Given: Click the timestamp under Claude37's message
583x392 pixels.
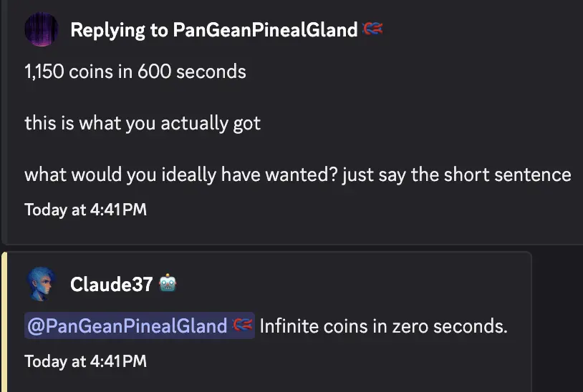Looking at the screenshot, I should coord(85,361).
